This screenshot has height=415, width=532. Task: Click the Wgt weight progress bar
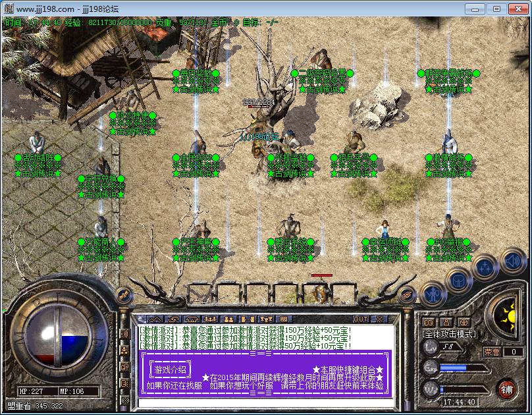click(x=464, y=390)
